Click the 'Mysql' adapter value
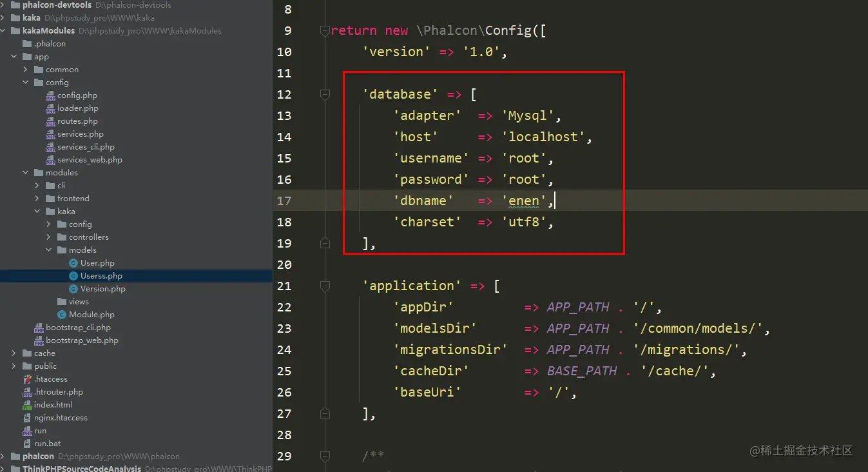The width and height of the screenshot is (868, 472). pos(528,115)
